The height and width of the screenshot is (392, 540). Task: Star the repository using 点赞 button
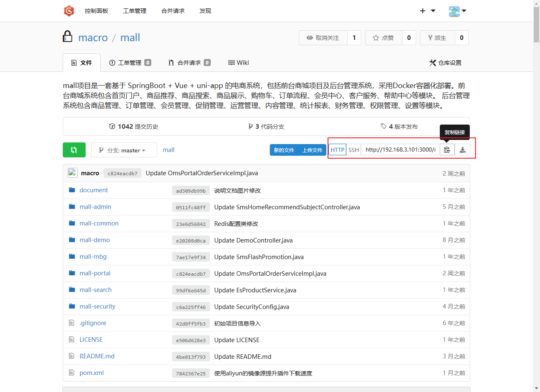coord(383,38)
